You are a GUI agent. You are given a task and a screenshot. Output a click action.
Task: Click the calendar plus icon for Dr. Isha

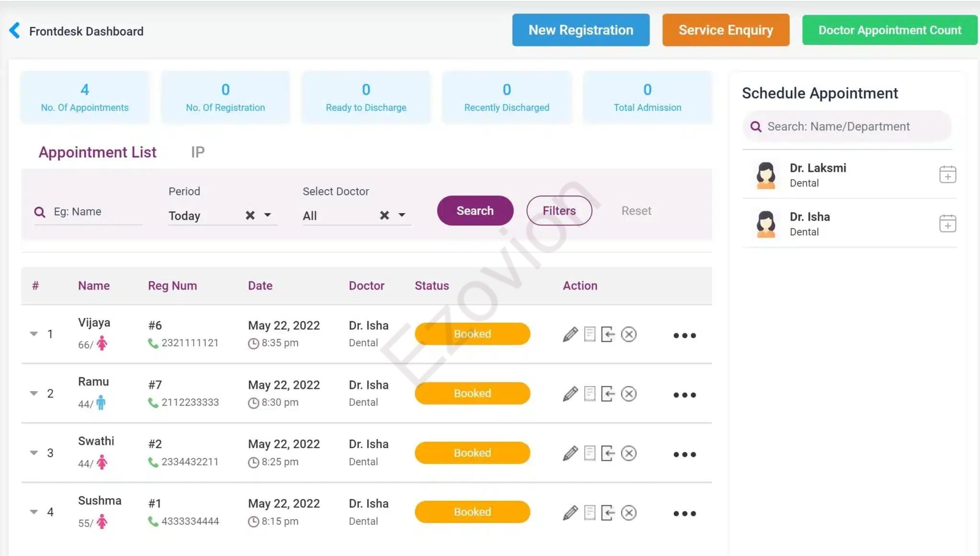point(947,224)
